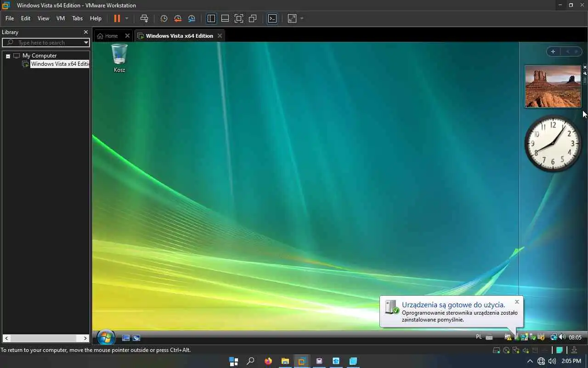Select Windows Vista x64 Edition in library tree
The image size is (588, 368).
point(60,64)
